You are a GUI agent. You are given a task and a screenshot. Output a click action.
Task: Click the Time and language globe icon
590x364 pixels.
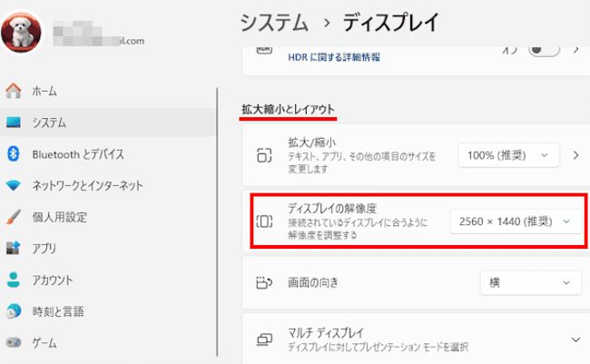tap(14, 311)
